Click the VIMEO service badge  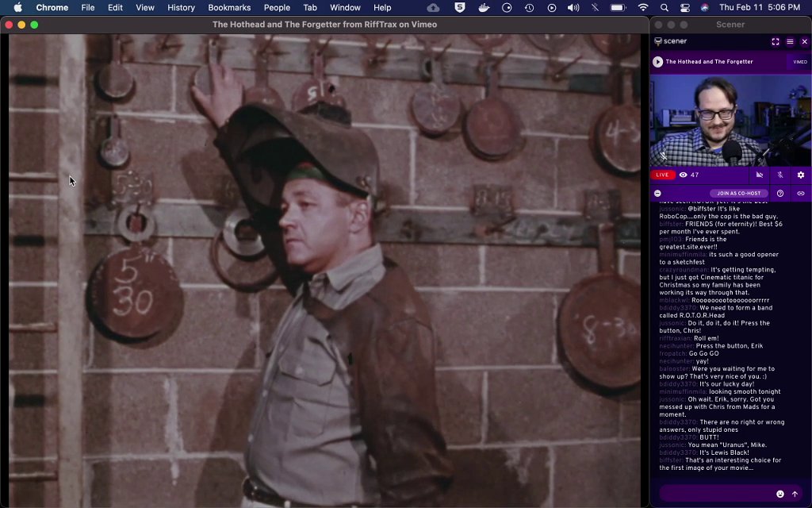(800, 62)
